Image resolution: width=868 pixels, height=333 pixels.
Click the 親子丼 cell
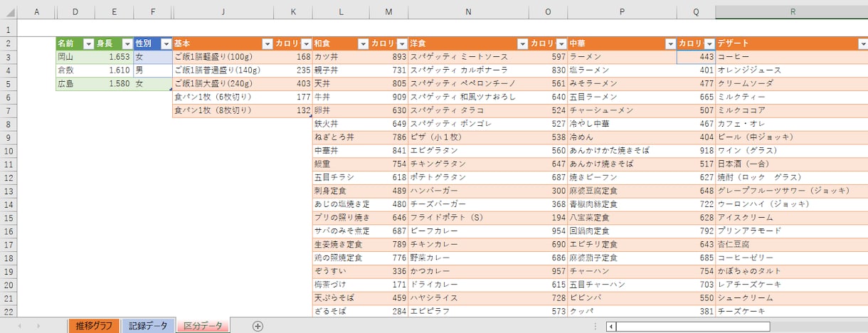[341, 70]
